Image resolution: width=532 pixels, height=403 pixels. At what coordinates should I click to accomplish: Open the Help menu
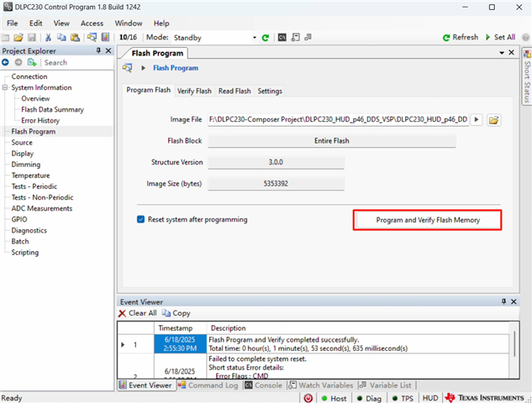click(161, 23)
